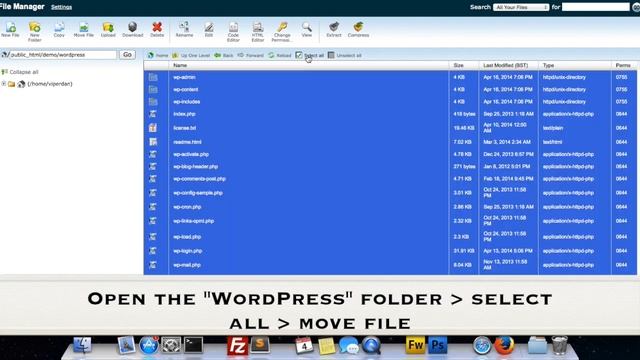The height and width of the screenshot is (360, 640).
Task: Select the readme.html file
Action: point(390,142)
